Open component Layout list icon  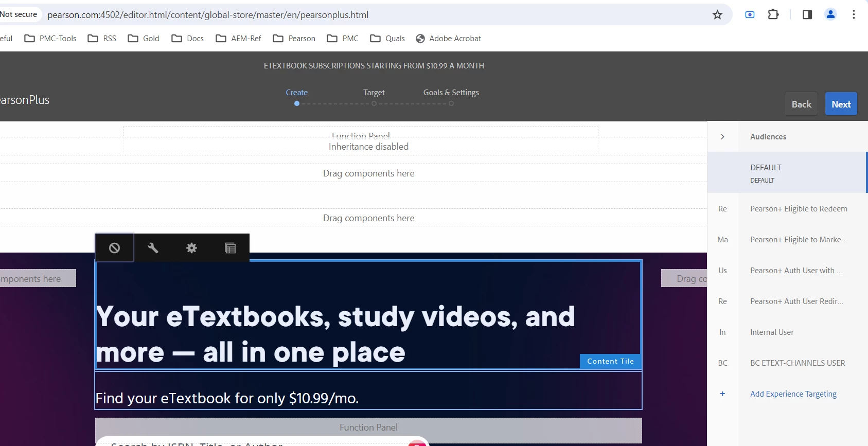[230, 248]
